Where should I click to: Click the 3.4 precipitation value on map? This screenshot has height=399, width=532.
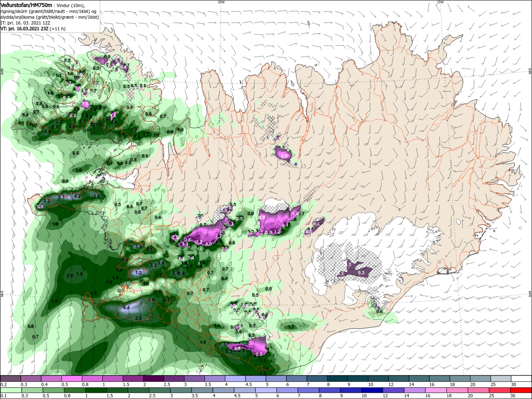[161, 263]
